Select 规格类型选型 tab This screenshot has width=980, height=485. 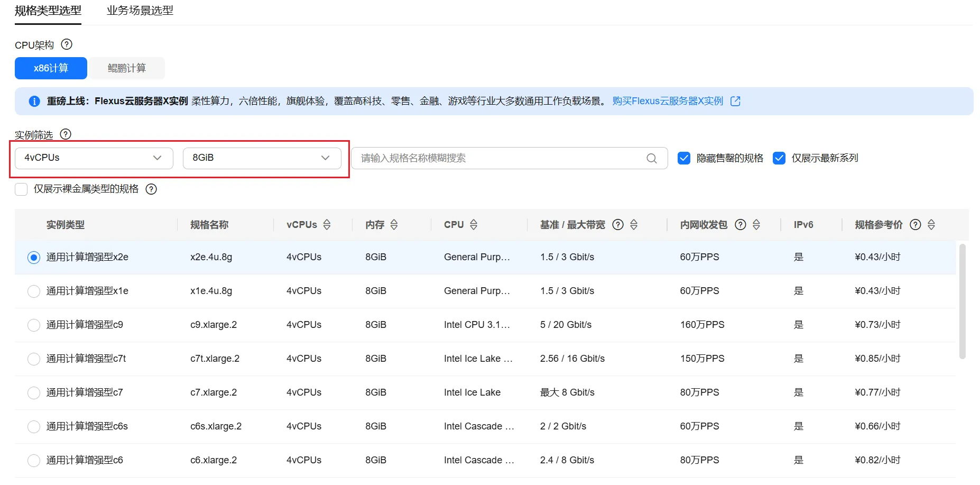[x=48, y=11]
